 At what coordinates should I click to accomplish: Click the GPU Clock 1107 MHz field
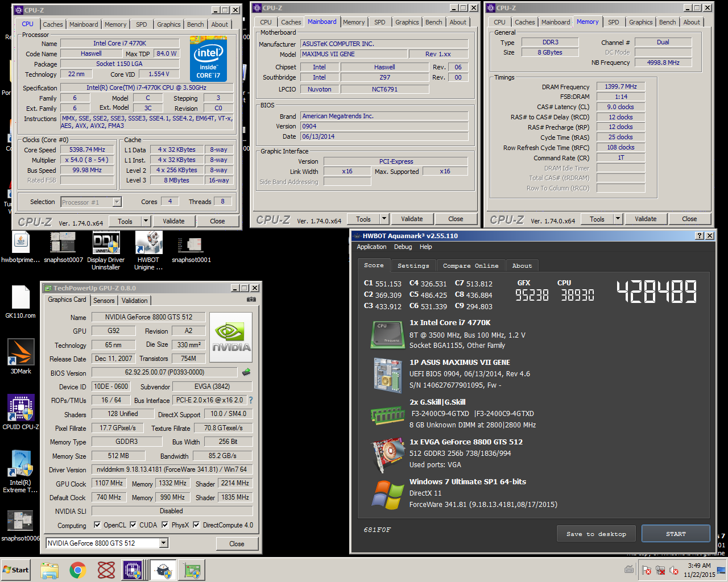(x=109, y=483)
